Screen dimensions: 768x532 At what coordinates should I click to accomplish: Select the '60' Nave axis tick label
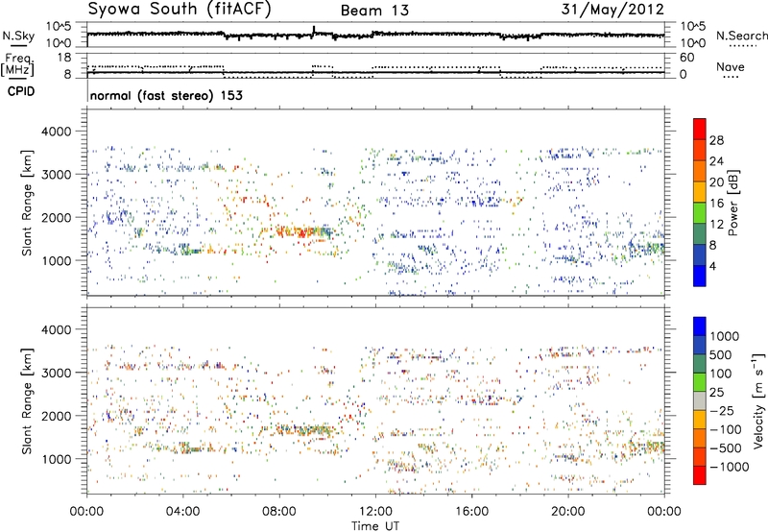tap(686, 58)
